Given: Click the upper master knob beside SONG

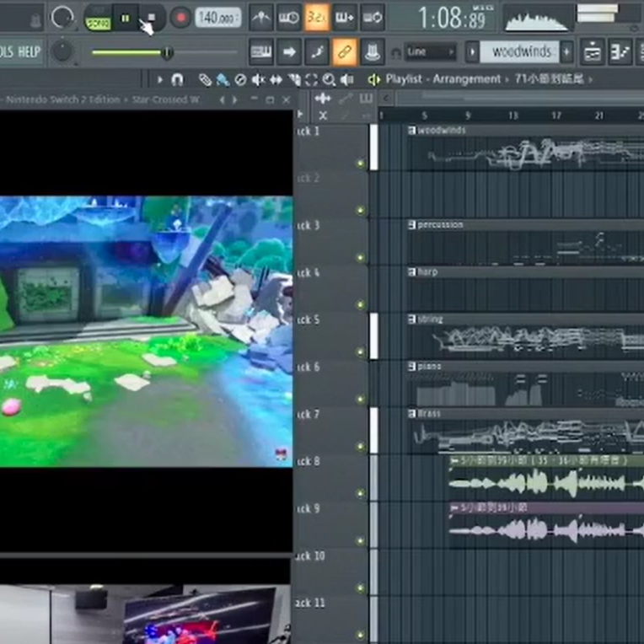Looking at the screenshot, I should coord(62,17).
